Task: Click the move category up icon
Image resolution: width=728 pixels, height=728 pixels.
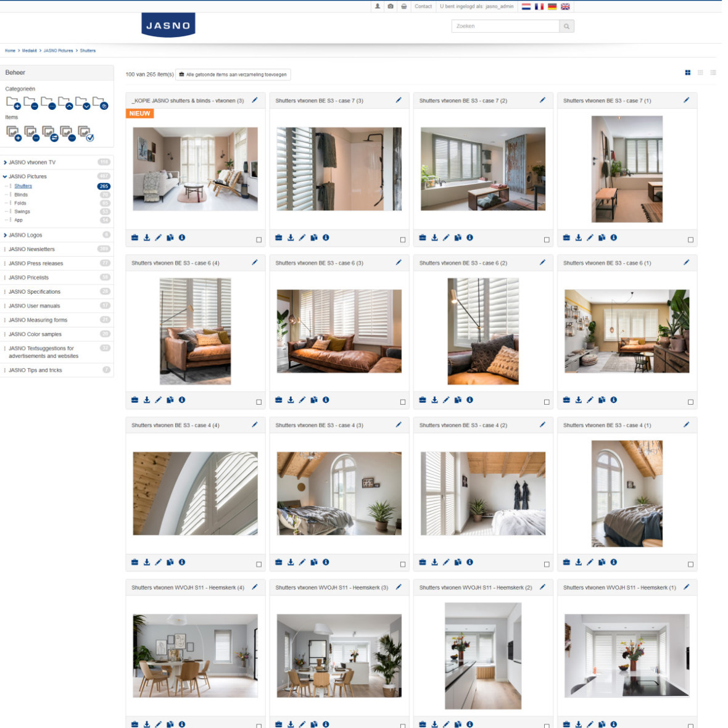Action: click(x=65, y=102)
